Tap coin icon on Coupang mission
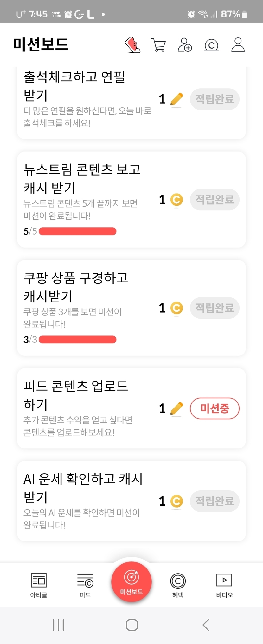This screenshot has width=263, height=644. (176, 308)
